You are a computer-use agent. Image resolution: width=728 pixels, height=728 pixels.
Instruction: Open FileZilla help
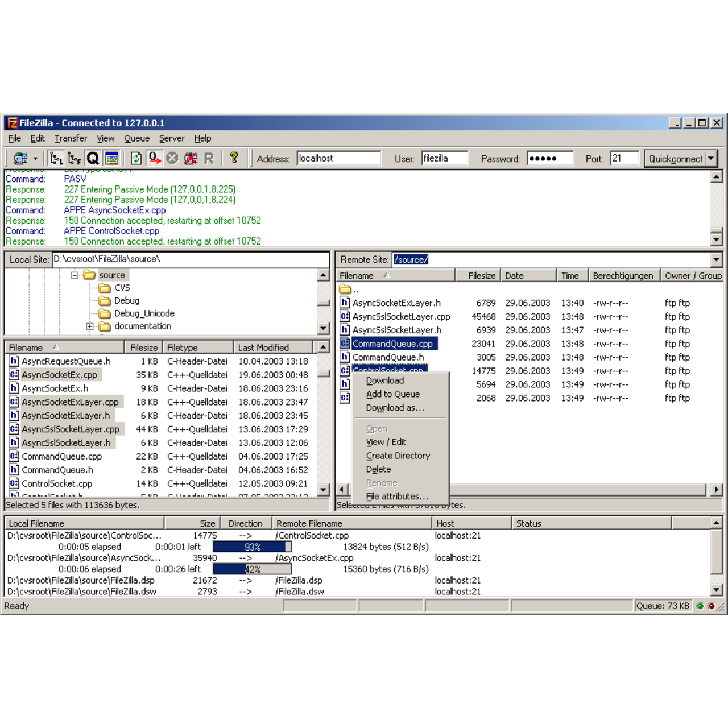(x=233, y=158)
